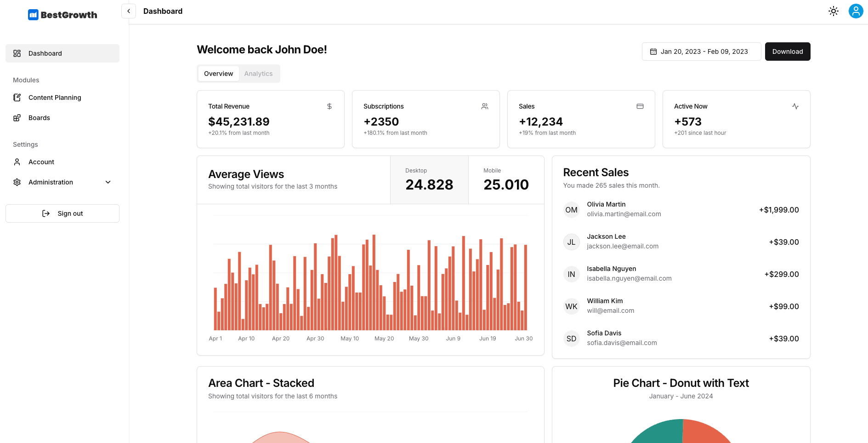The width and height of the screenshot is (868, 443).
Task: Click the activity pulse icon on Active Now
Action: (795, 106)
